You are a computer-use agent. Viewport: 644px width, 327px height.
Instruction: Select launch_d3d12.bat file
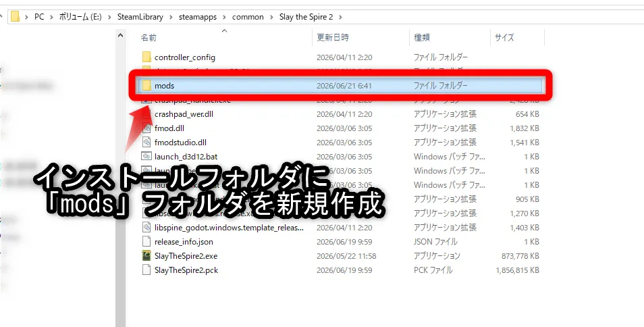186,157
